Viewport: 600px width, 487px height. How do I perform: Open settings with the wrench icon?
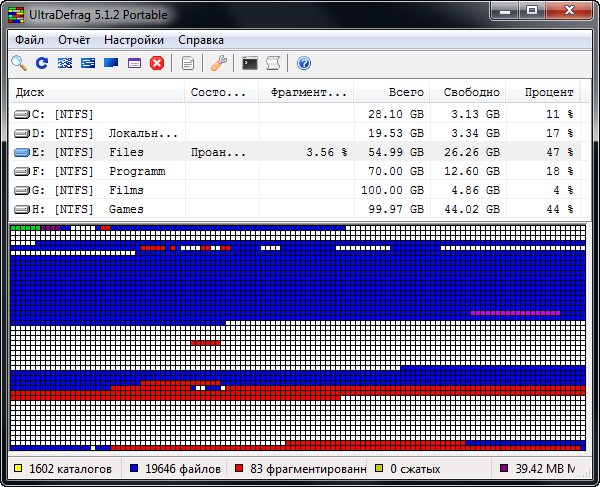(220, 63)
